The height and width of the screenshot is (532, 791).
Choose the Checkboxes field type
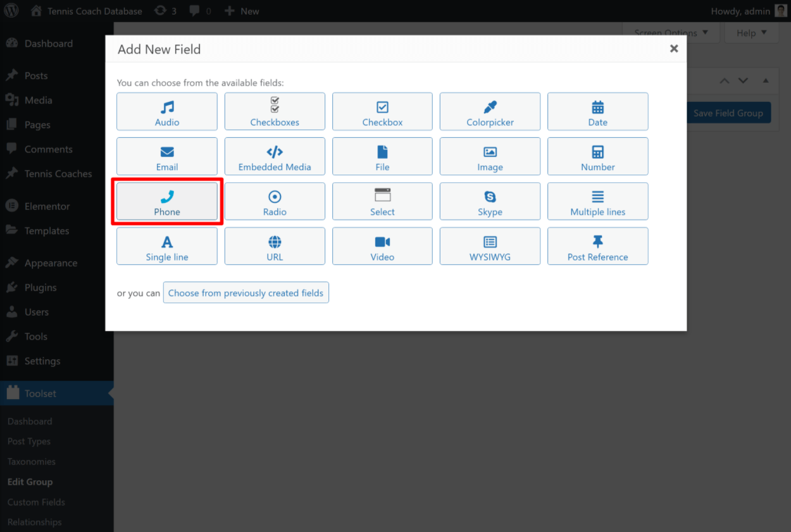pyautogui.click(x=275, y=111)
